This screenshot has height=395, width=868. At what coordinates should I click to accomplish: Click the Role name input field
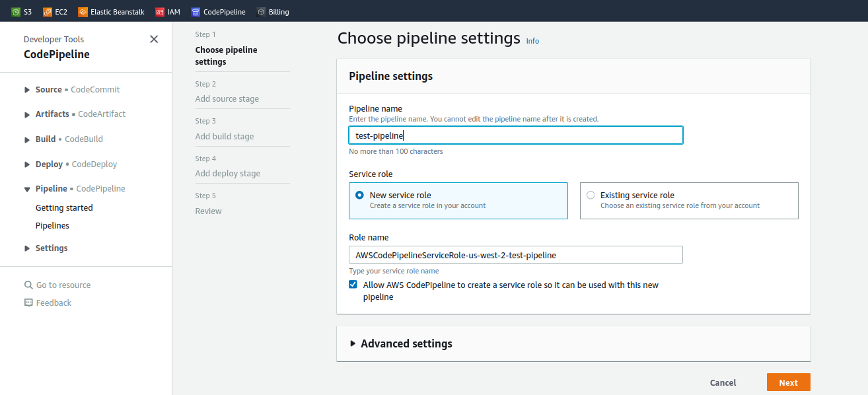(516, 254)
